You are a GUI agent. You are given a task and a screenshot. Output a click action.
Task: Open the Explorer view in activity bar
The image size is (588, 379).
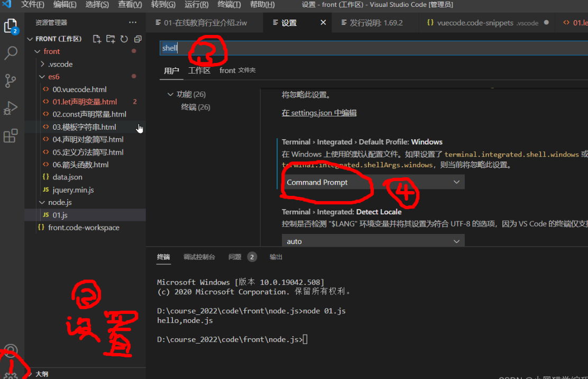(11, 26)
